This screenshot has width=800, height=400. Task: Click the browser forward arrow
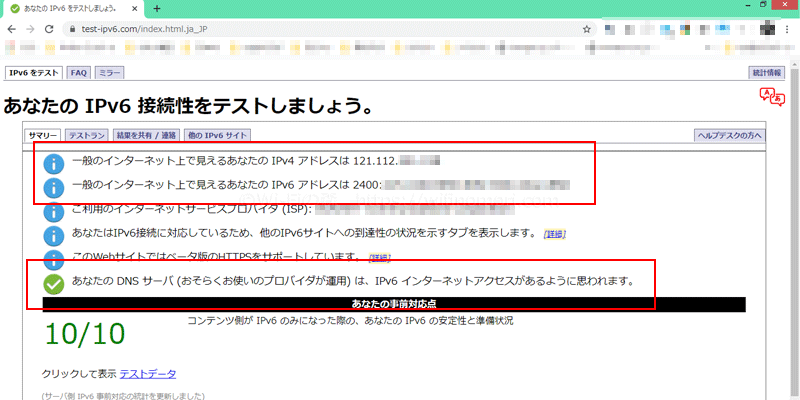(x=30, y=29)
